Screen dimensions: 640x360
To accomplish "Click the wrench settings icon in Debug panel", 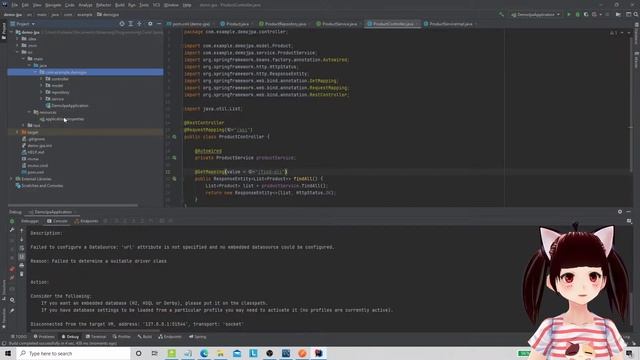I will point(12,230).
